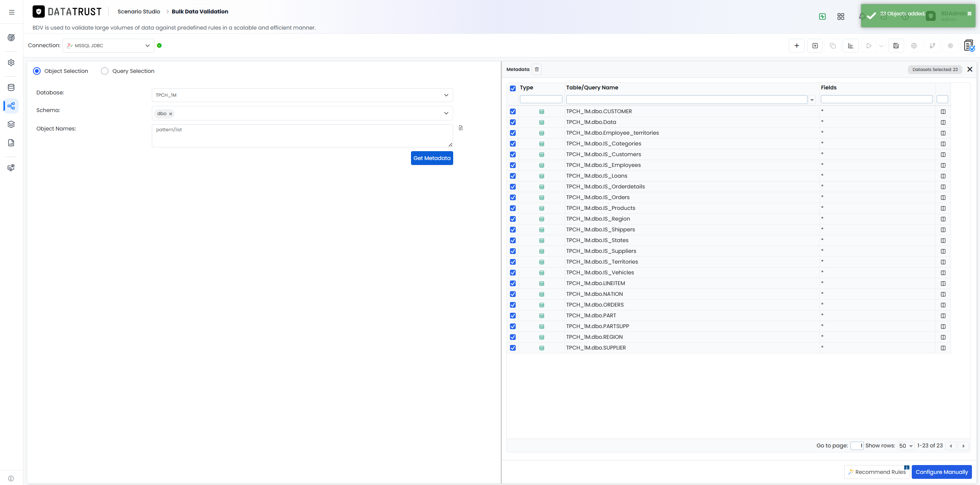Click the info icon at sidebar bottom
The height and width of the screenshot is (485, 980).
(11, 478)
